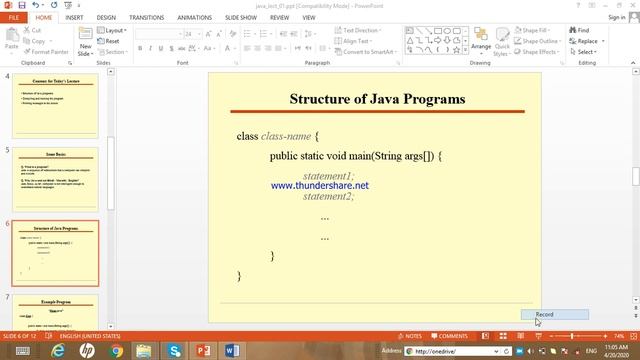This screenshot has height=360, width=640.
Task: Click the Quick Styles button
Action: pos(502,41)
